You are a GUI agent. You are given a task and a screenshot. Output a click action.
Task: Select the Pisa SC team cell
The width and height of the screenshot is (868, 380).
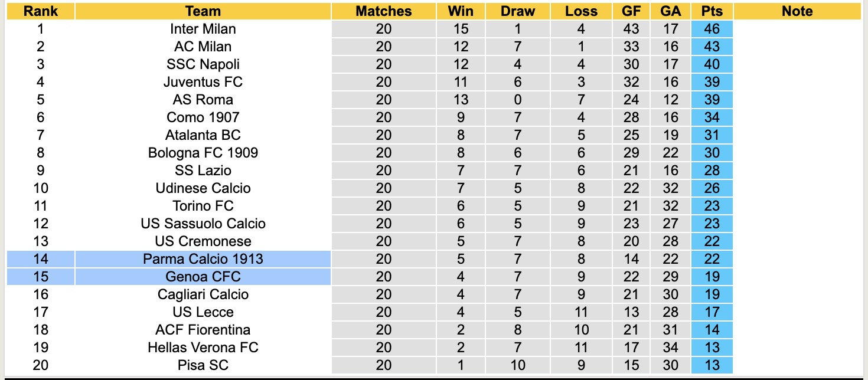tap(203, 365)
